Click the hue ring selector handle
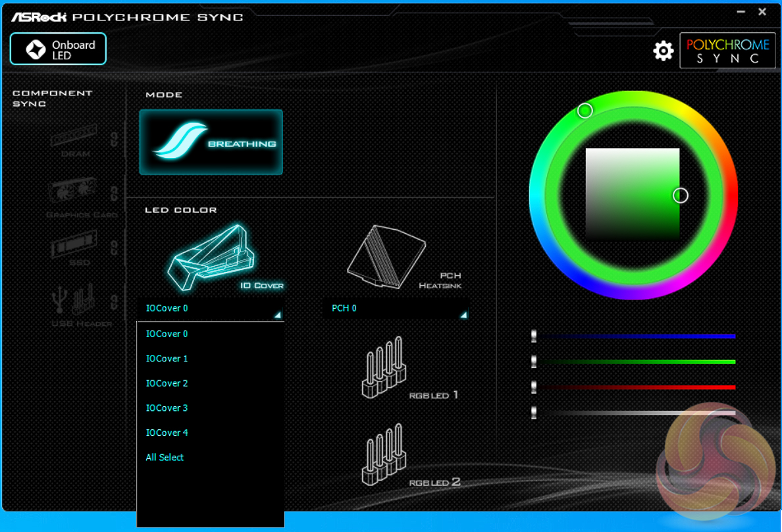 [x=585, y=111]
